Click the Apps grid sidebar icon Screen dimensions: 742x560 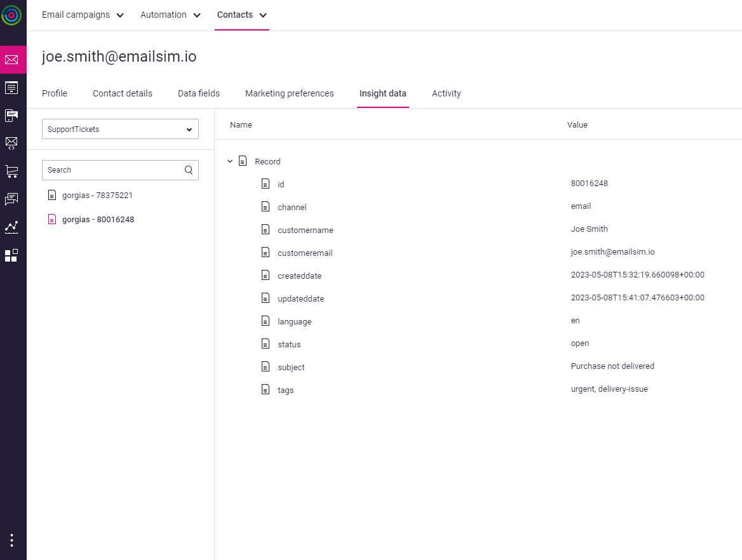(13, 255)
